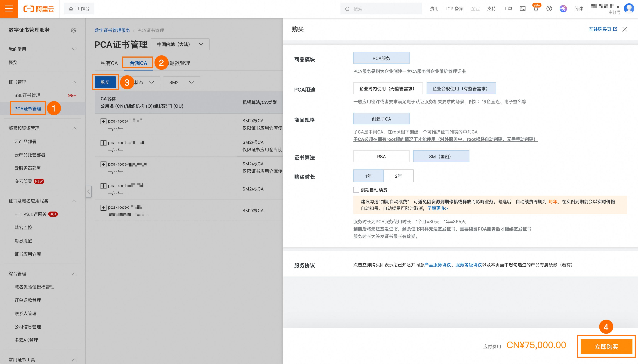Screen dimensions: 638x364
Task: Open the Cloud Shell terminal icon
Action: coord(522,9)
